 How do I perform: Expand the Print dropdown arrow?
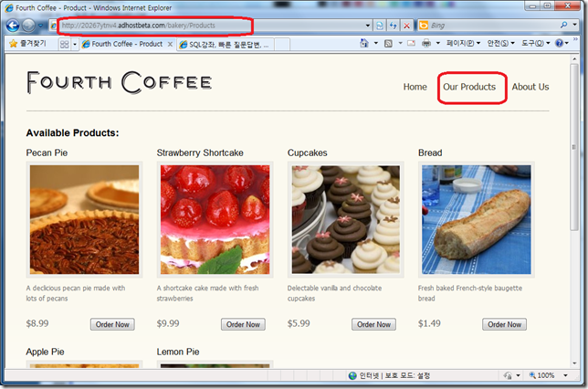pyautogui.click(x=437, y=43)
